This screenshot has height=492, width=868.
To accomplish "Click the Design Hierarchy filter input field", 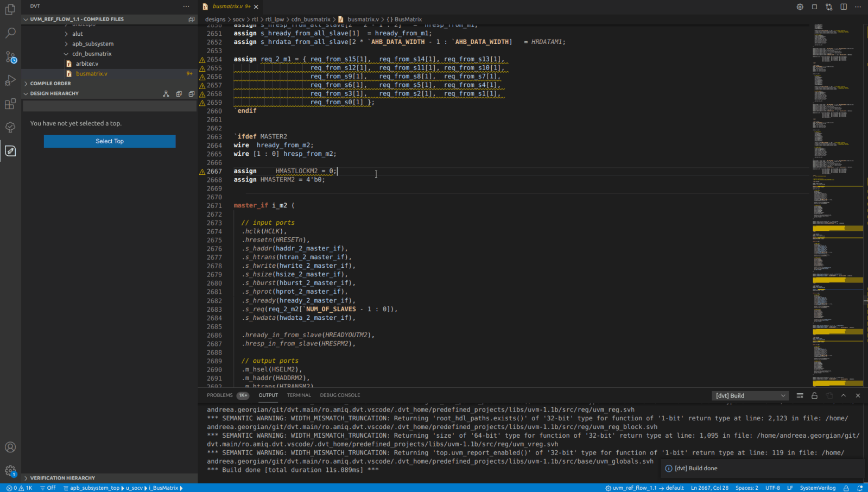I will click(x=109, y=106).
